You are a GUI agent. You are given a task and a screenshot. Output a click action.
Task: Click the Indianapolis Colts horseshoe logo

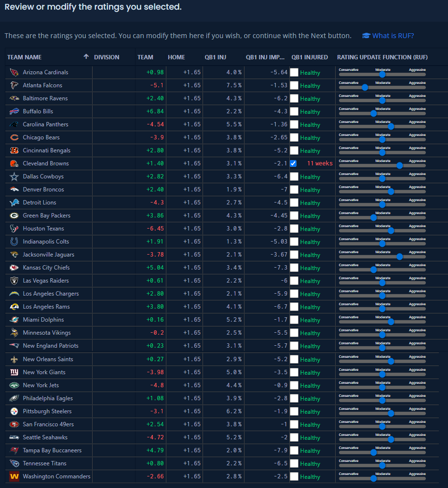coord(14,242)
